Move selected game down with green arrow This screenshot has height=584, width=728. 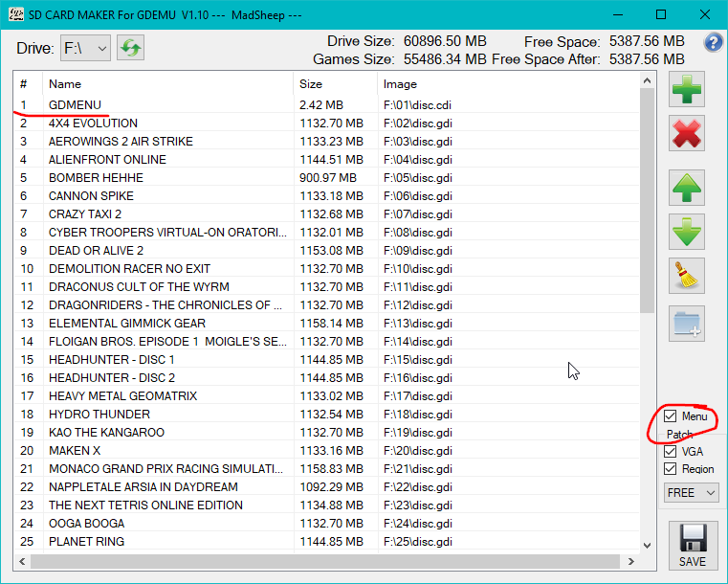(687, 232)
